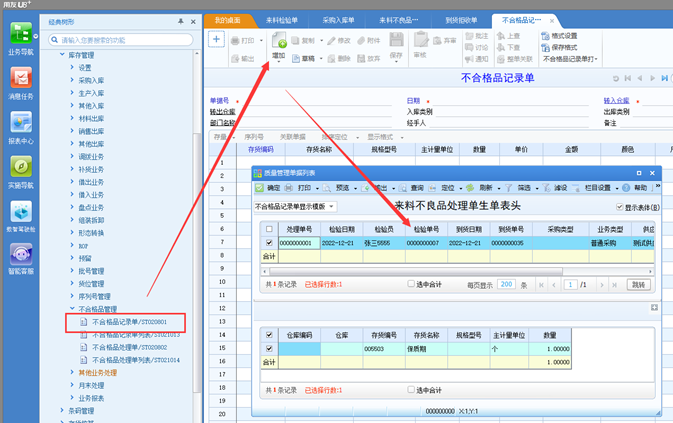Click the 增加 new document icon
This screenshot has width=673, height=423.
click(x=279, y=41)
